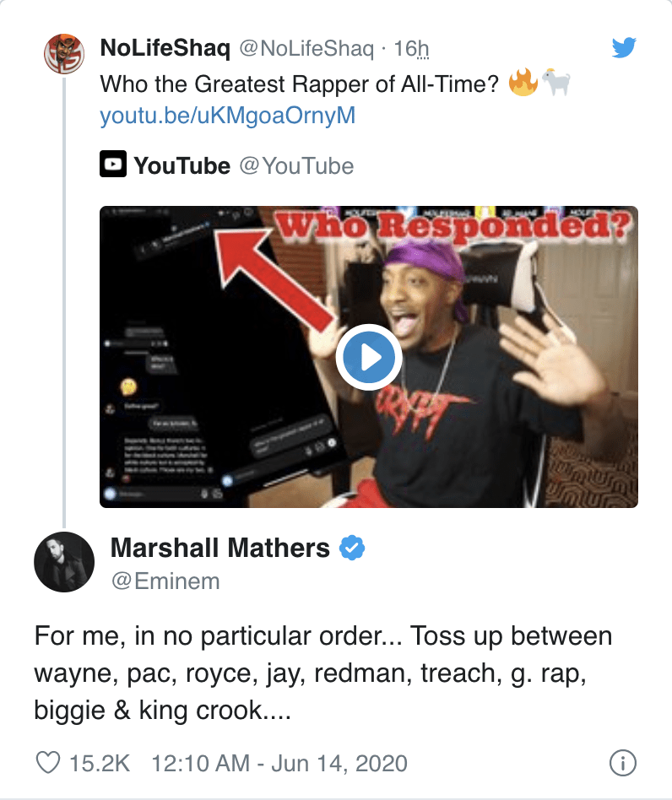Open NoLifeShaq's profile avatar
Viewport: 672px width, 800px height.
[64, 56]
